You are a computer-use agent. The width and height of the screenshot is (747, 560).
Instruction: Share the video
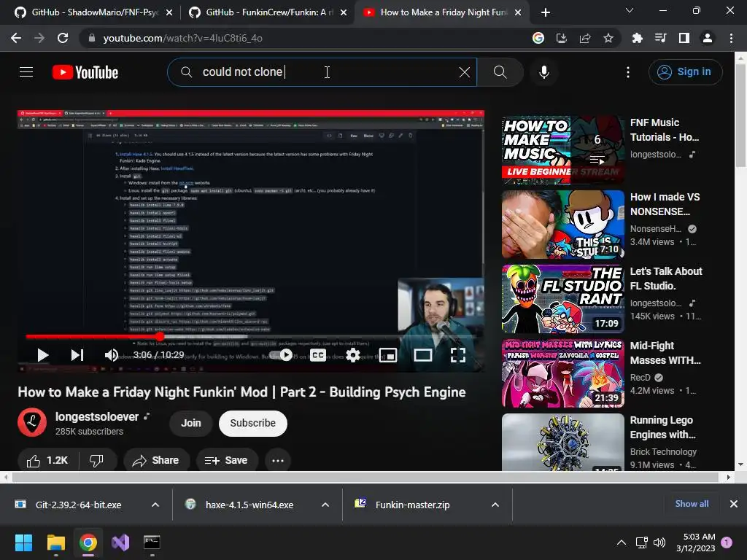(x=156, y=461)
